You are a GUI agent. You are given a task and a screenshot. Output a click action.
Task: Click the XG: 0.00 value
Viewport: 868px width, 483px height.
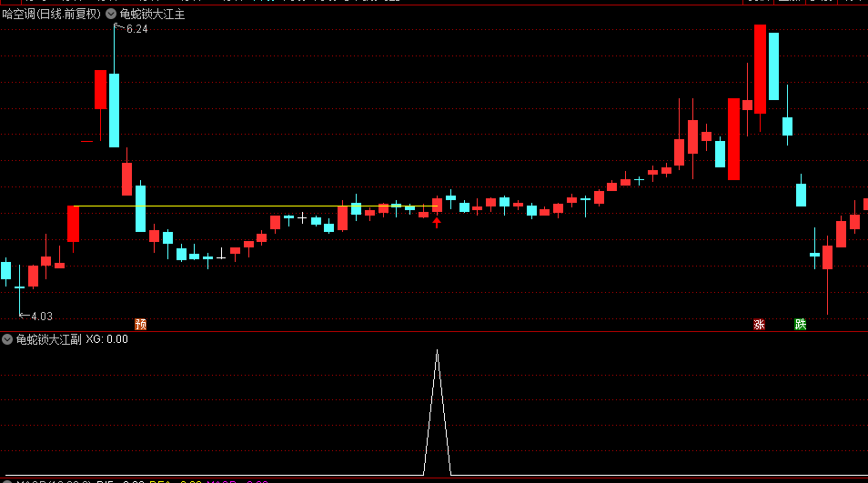(x=106, y=339)
